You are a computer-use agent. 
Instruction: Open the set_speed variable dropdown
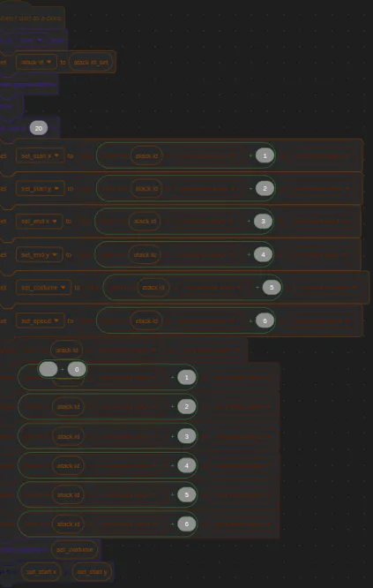[x=40, y=321]
